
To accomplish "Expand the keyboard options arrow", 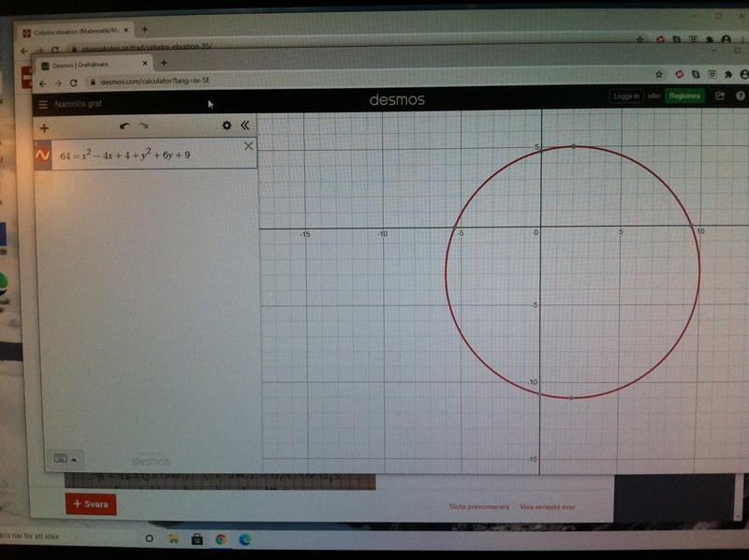I will [73, 459].
